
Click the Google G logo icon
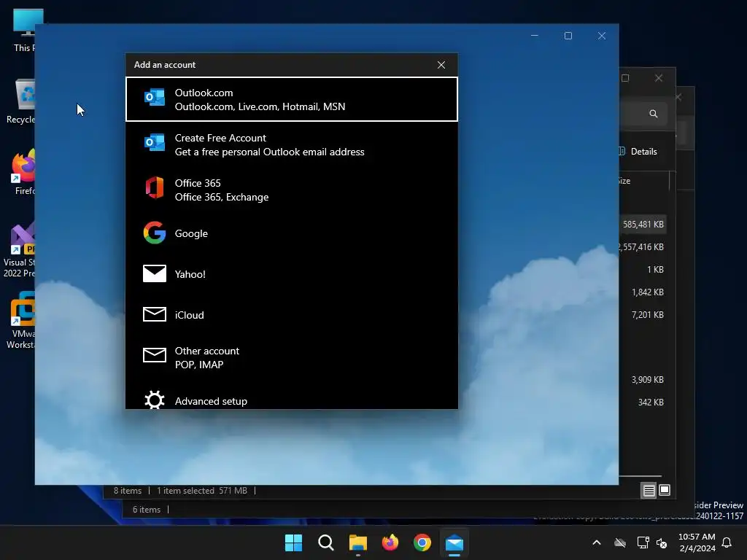[x=155, y=233]
